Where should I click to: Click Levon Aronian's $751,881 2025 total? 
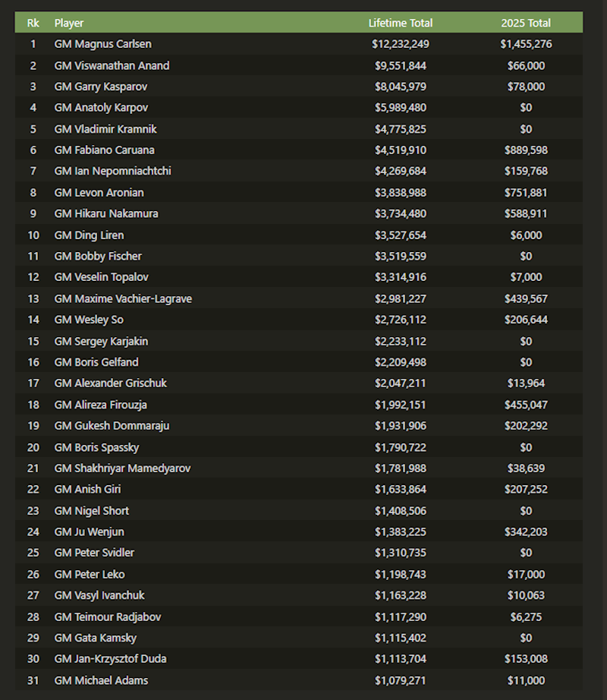525,193
